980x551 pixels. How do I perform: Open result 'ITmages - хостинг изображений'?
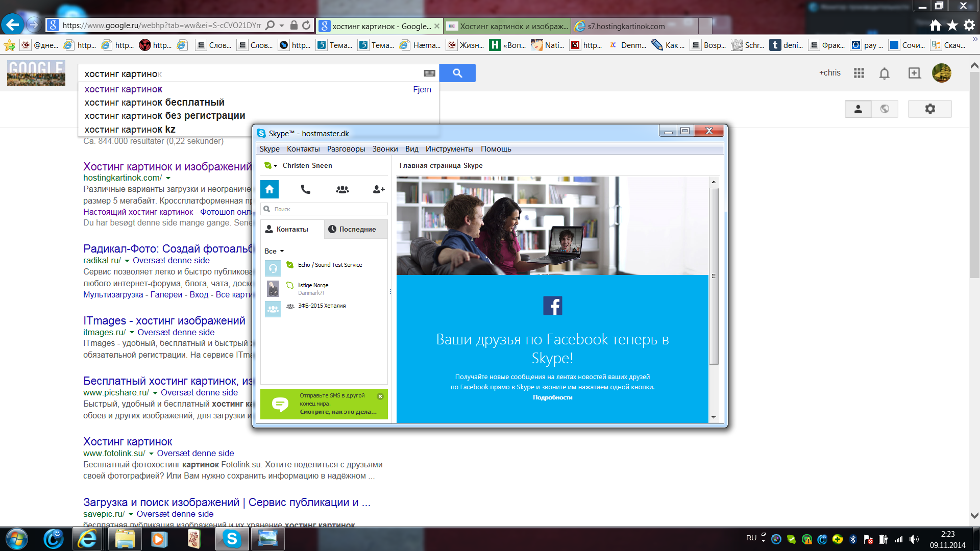(x=164, y=321)
